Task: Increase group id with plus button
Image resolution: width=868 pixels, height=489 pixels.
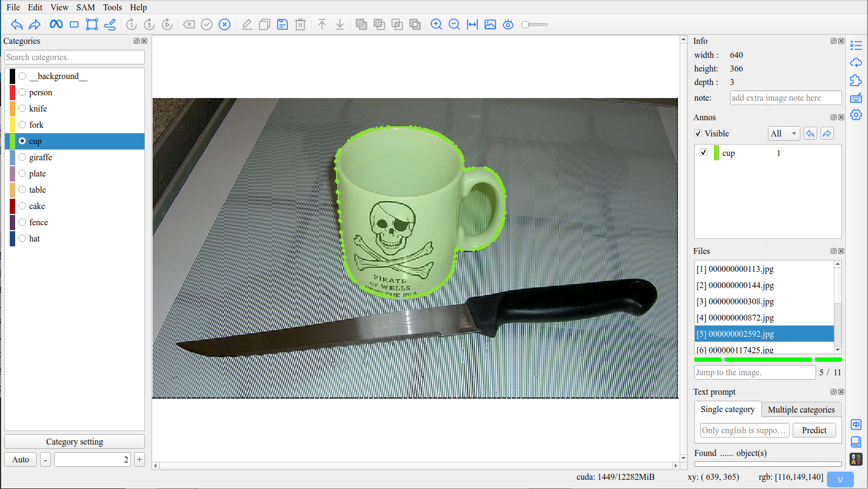Action: tap(139, 459)
